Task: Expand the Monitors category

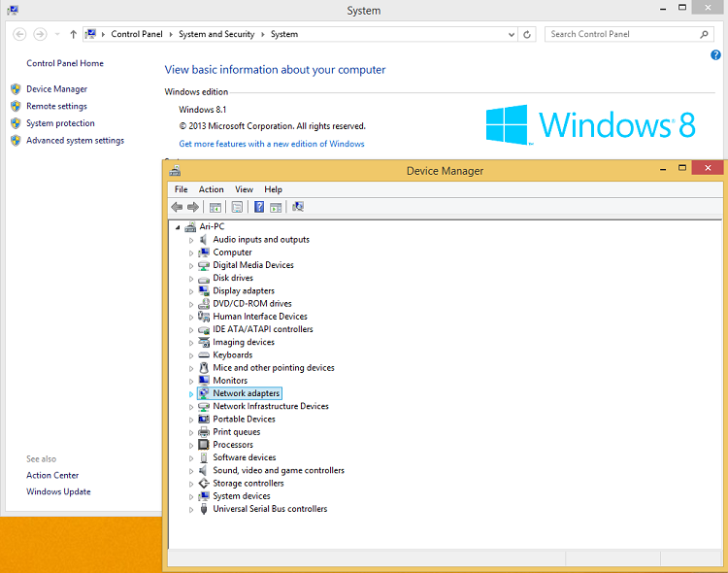Action: pos(191,381)
